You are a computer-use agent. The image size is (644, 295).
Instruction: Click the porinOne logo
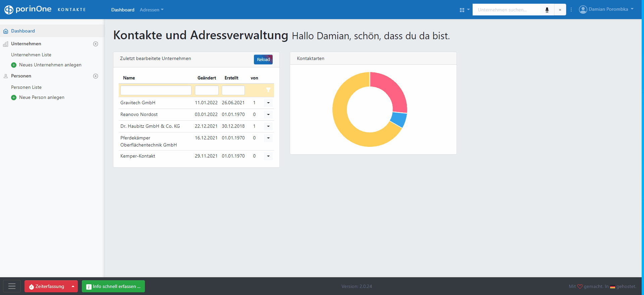[28, 9]
